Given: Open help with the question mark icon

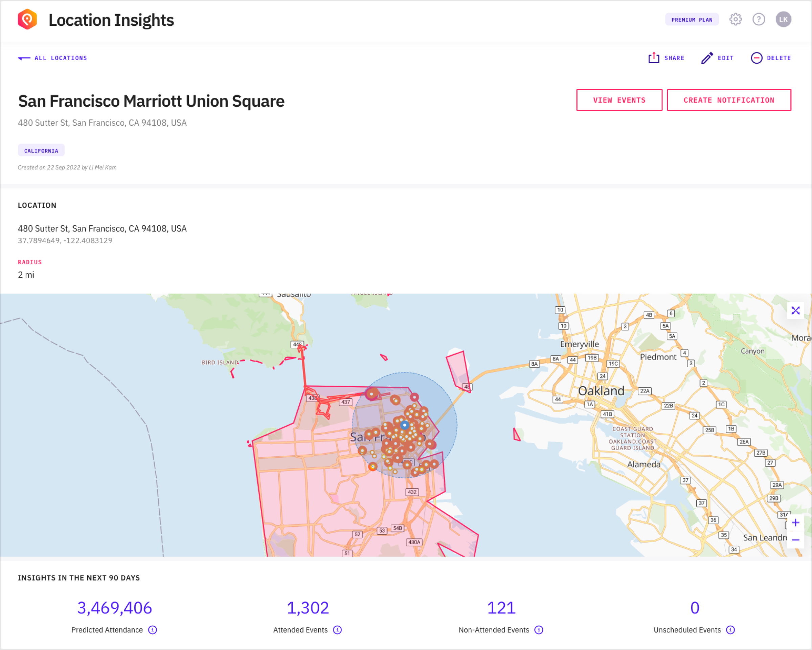Looking at the screenshot, I should (759, 19).
